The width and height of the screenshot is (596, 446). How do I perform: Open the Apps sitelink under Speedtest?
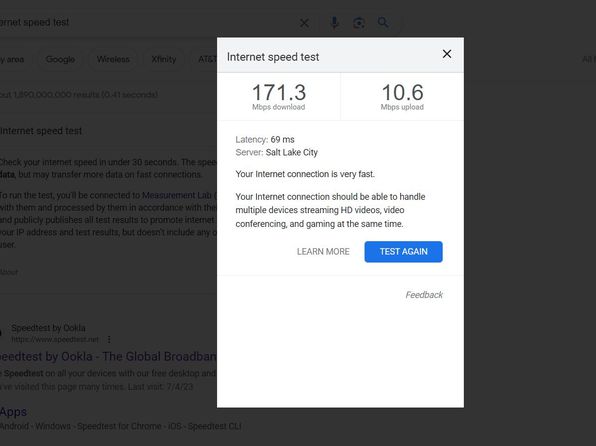(13, 412)
